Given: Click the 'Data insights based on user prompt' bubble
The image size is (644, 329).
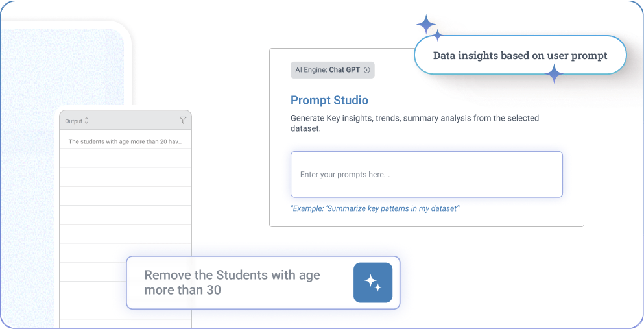Looking at the screenshot, I should (x=520, y=56).
